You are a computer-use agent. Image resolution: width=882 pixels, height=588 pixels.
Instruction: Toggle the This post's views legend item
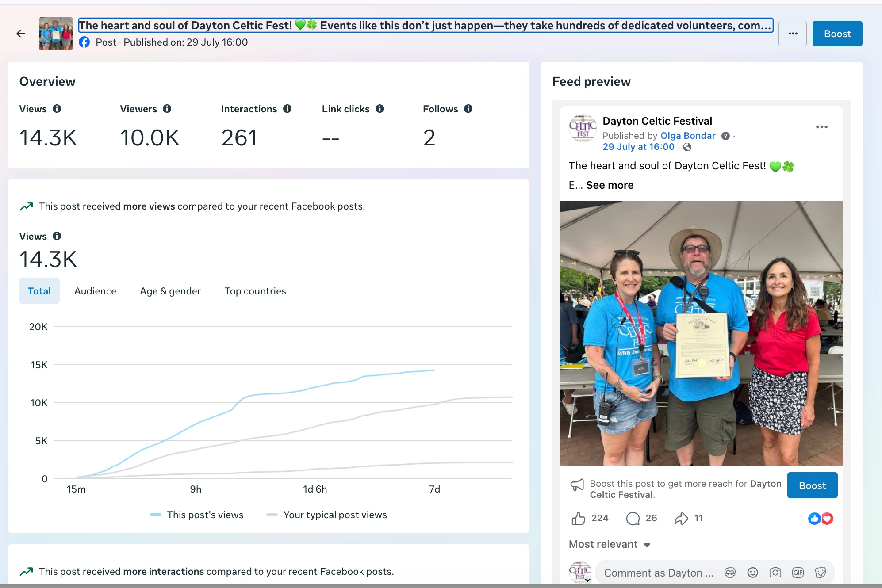click(197, 515)
